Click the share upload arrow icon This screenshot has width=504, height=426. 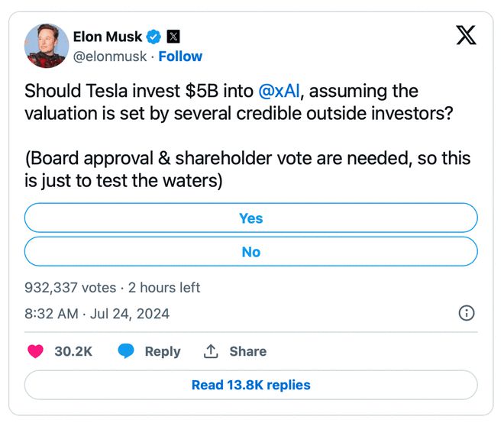click(x=211, y=351)
